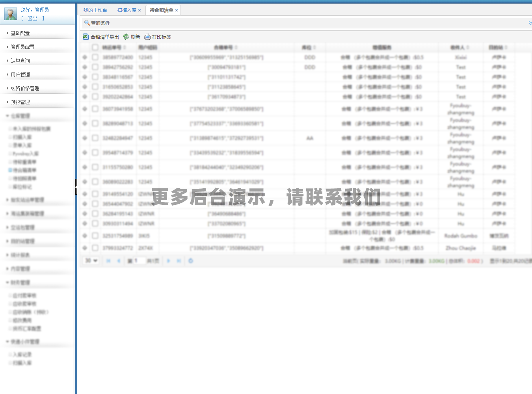Screen dimensions: 532x394
Task: Click the 合箱清单导出 button
Action: coord(101,37)
